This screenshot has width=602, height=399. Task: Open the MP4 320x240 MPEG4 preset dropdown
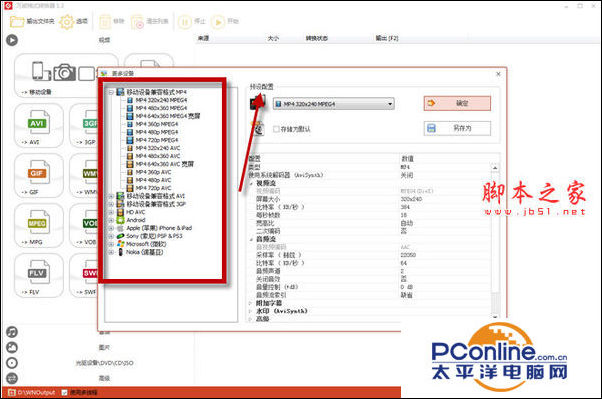(x=333, y=104)
